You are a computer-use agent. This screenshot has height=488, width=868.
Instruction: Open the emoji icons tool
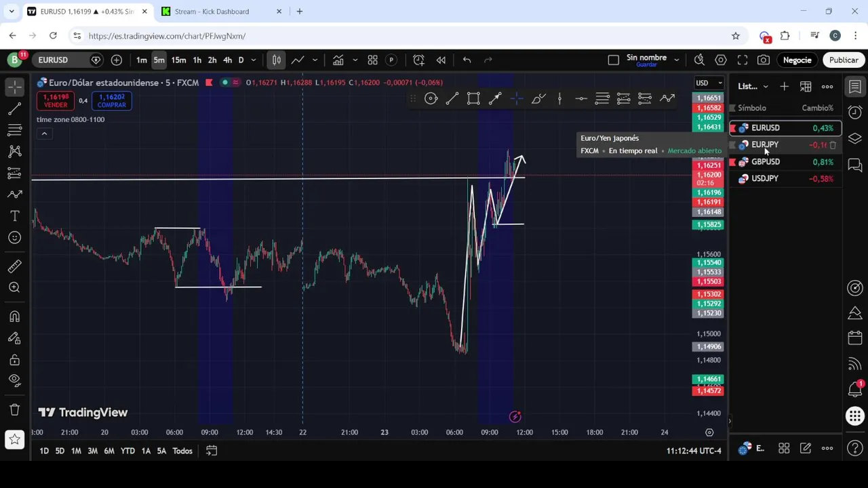point(14,238)
